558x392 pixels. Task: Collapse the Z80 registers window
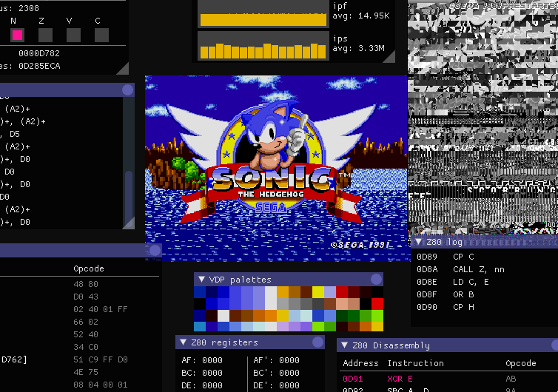point(184,342)
